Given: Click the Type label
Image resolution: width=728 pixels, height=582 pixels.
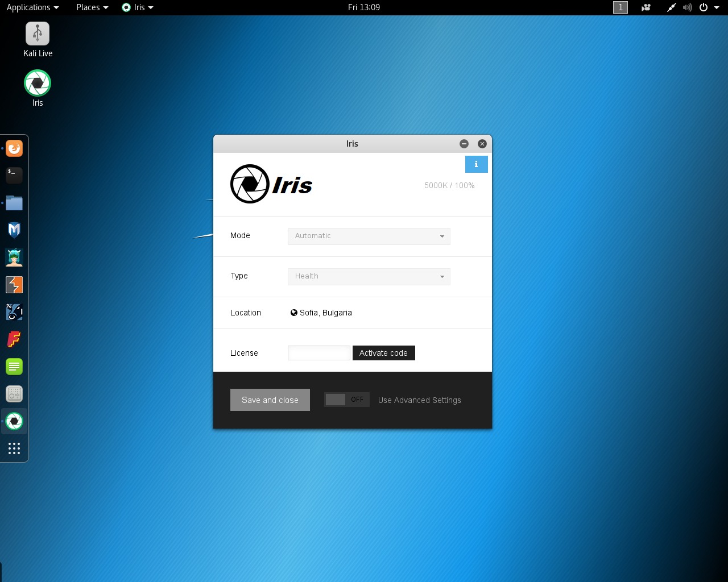Looking at the screenshot, I should click(x=239, y=276).
